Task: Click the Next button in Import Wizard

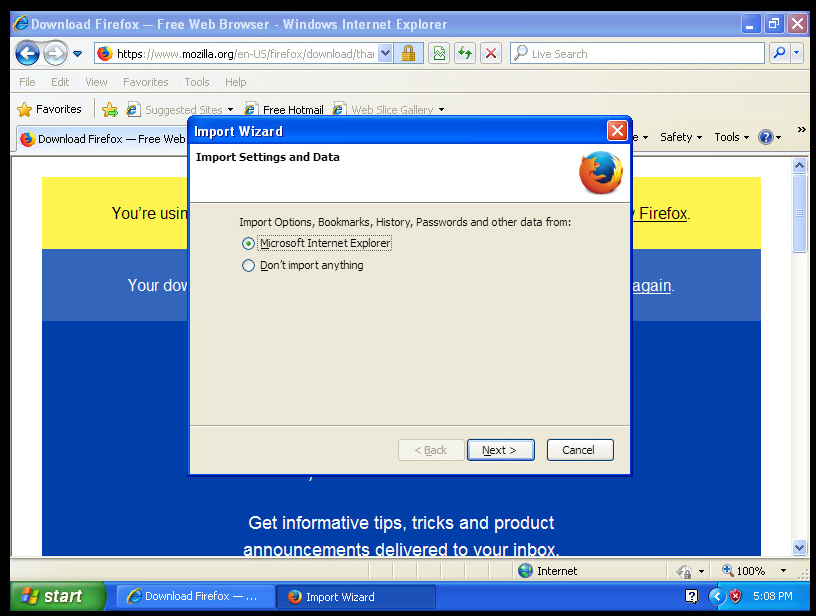Action: coord(501,450)
